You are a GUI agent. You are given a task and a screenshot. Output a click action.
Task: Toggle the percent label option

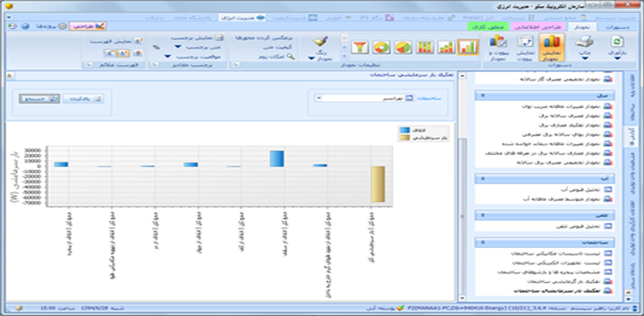156,47
